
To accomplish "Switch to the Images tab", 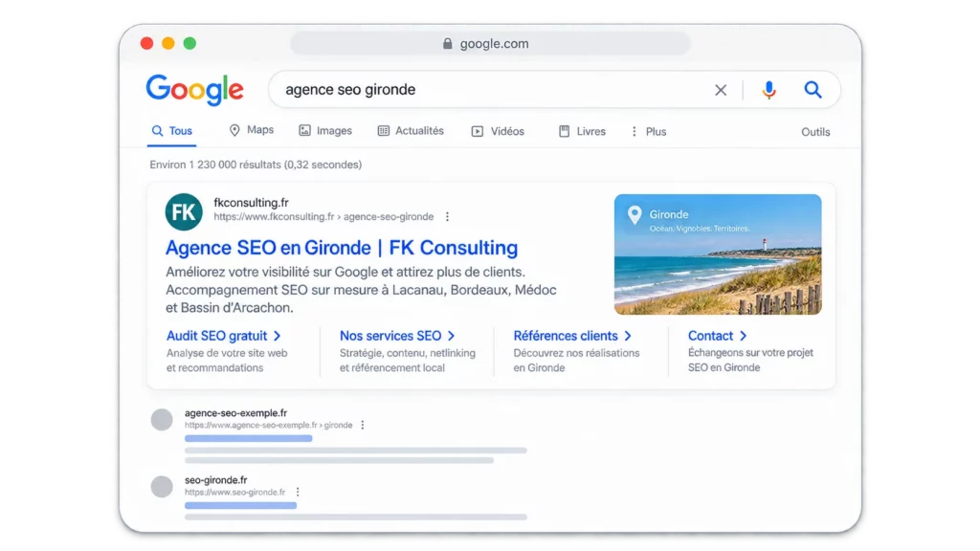I will click(x=325, y=130).
